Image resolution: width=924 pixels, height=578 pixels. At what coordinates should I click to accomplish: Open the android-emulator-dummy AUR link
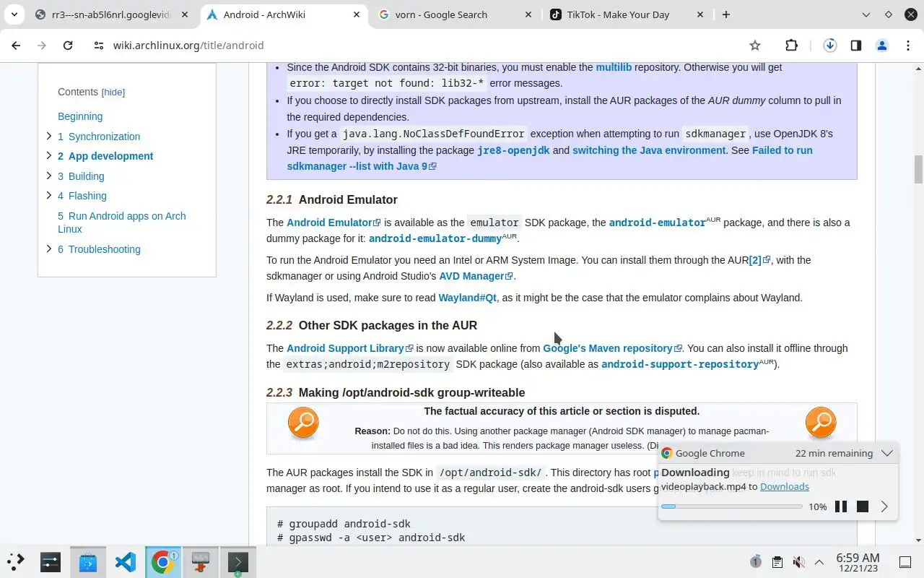[435, 238]
